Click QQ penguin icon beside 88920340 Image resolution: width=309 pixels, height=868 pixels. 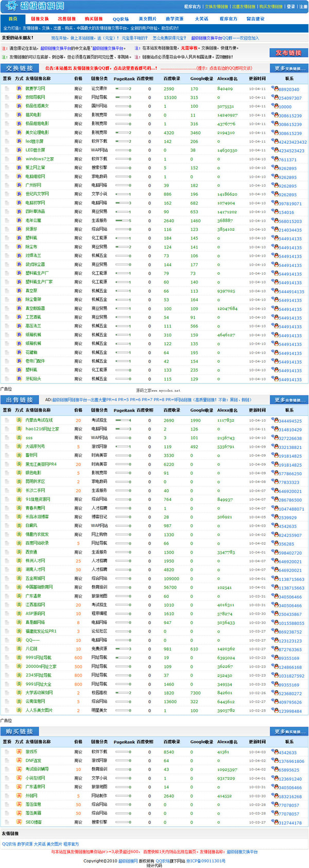(274, 89)
